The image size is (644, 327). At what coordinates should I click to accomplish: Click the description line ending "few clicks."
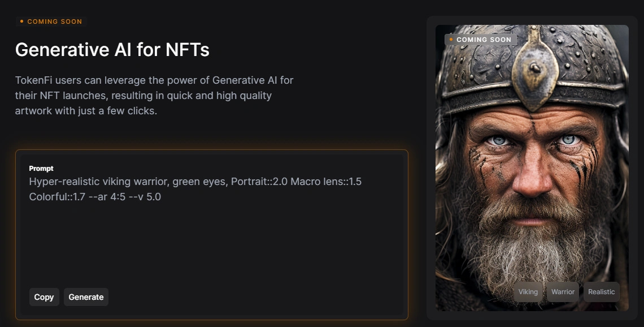tap(86, 111)
